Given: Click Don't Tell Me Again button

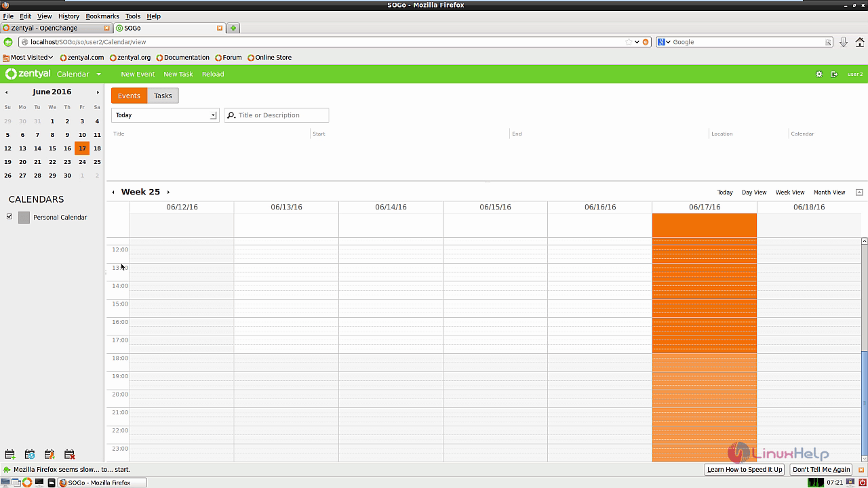Looking at the screenshot, I should [821, 469].
